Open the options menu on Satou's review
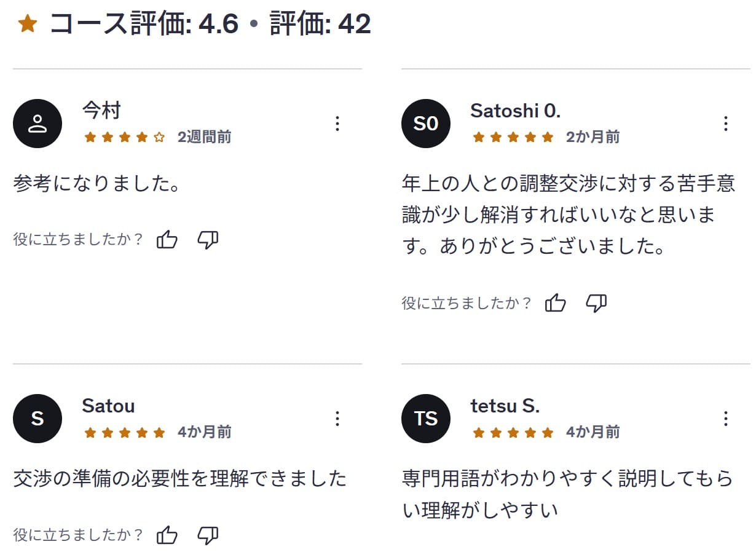This screenshot has height=552, width=756. 337,419
